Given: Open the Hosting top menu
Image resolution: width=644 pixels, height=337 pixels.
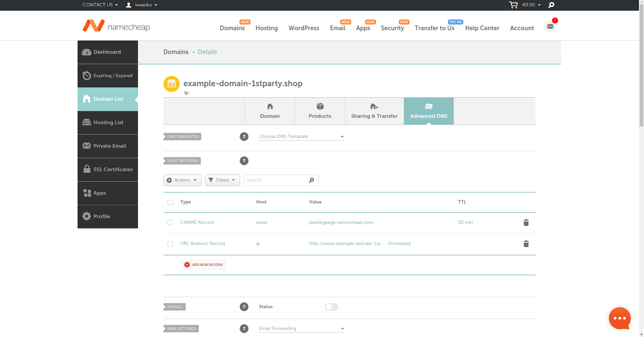Looking at the screenshot, I should 266,28.
